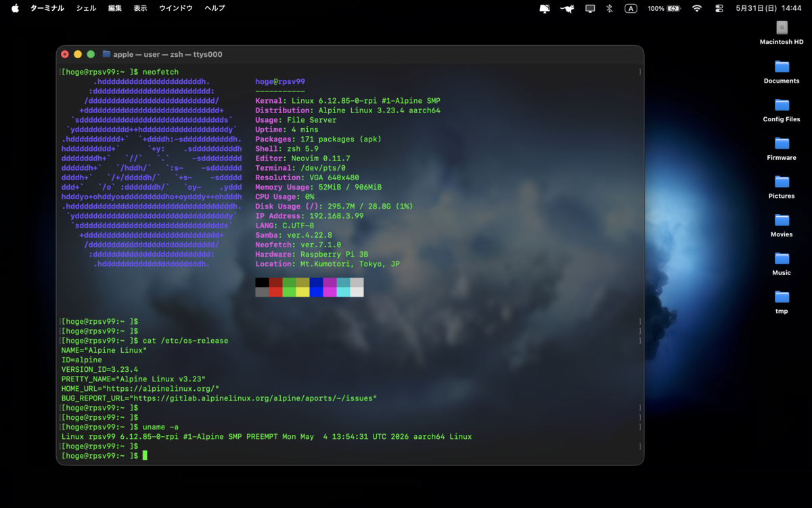Image resolution: width=812 pixels, height=508 pixels.
Task: Open the ウインドウ menu
Action: 176,8
